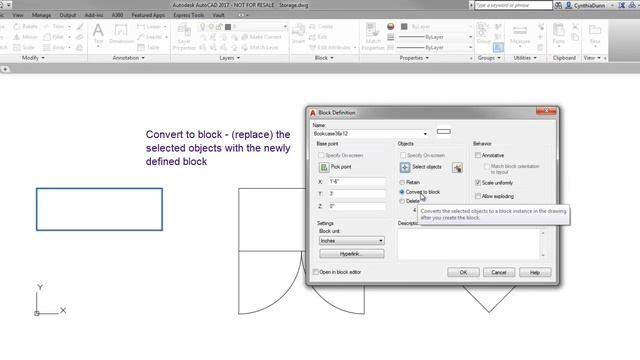Click the Table tool in Annotation panel
The width and height of the screenshot is (640, 360).
(x=149, y=47)
